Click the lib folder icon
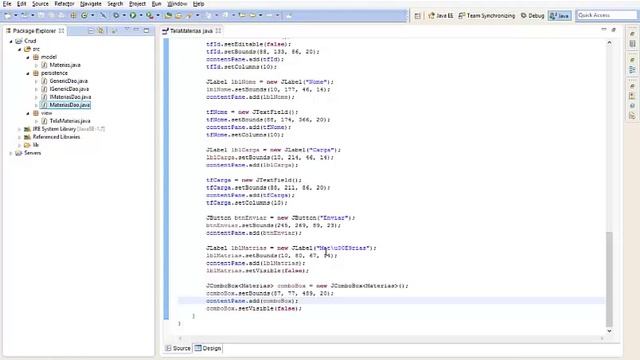Screen dimensions: 640x360 coord(27,145)
